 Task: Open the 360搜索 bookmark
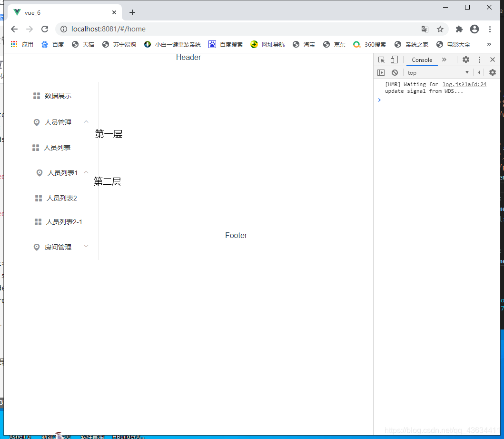click(370, 44)
